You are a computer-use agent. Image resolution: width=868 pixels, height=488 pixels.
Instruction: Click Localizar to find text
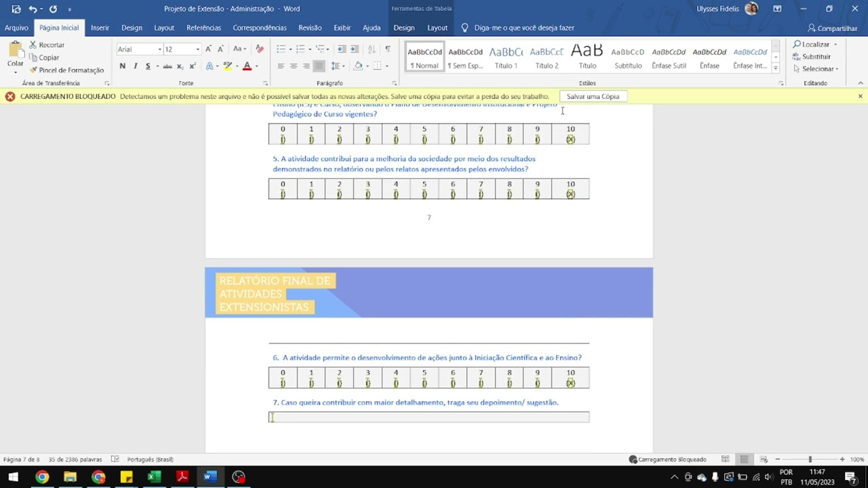point(814,45)
